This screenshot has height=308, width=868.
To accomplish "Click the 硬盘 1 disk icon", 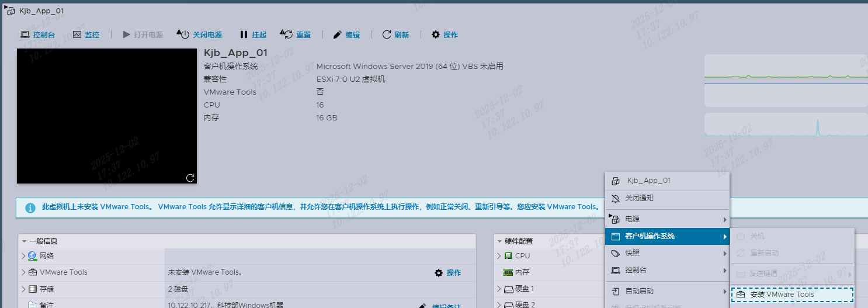I will click(508, 289).
